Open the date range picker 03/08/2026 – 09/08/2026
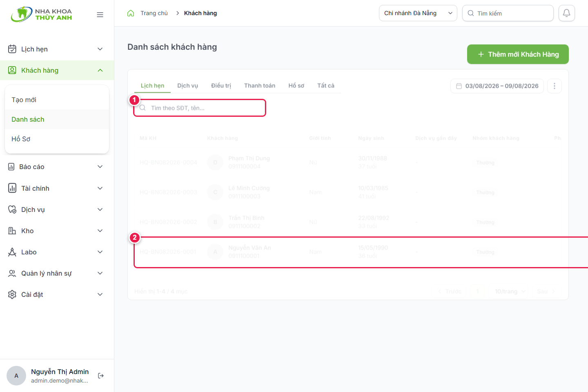The image size is (588, 392). [497, 86]
